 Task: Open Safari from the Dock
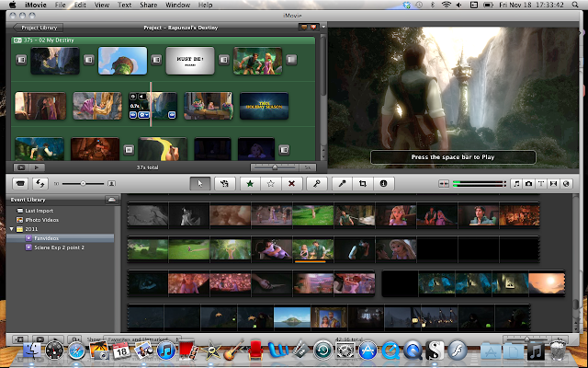point(76,351)
